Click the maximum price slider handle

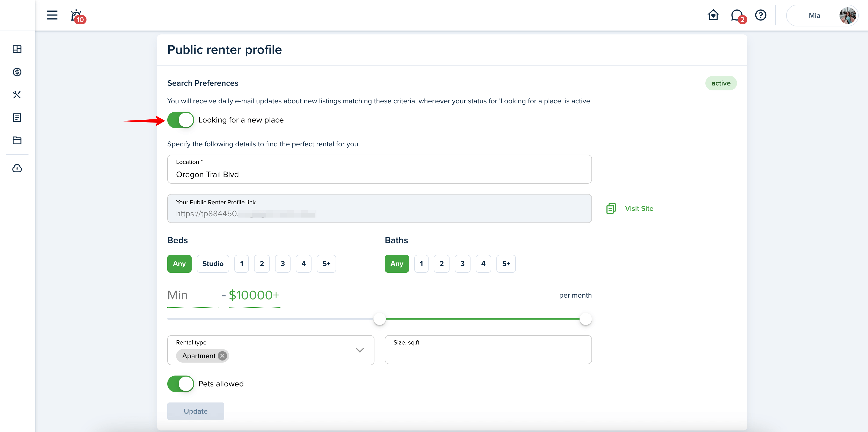pyautogui.click(x=586, y=319)
